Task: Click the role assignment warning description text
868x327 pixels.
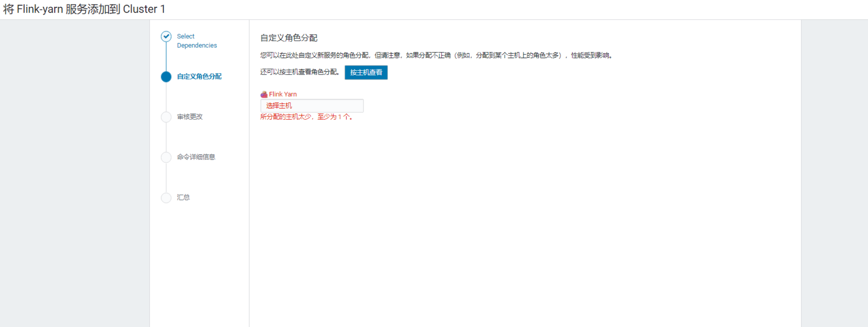Action: 436,55
